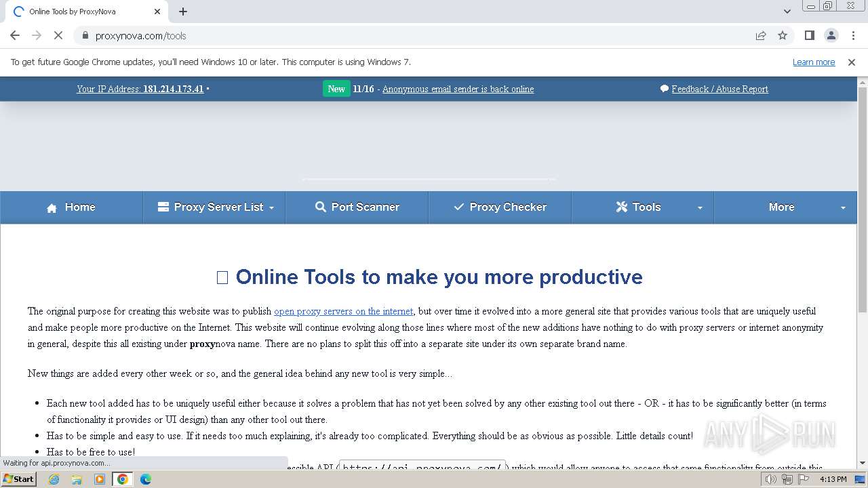Go to Home in the navigation bar

(71, 207)
